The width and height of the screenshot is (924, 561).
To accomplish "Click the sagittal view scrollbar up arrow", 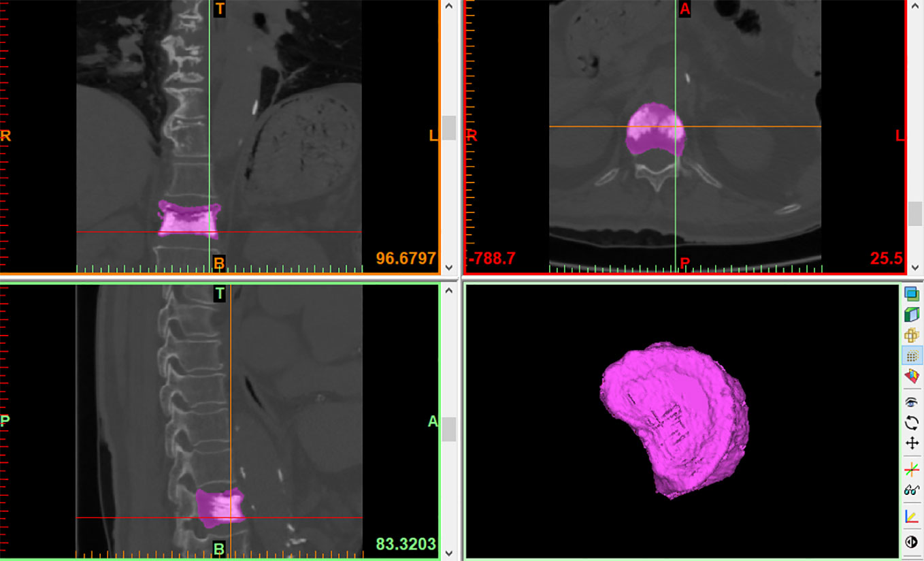I will 448,291.
